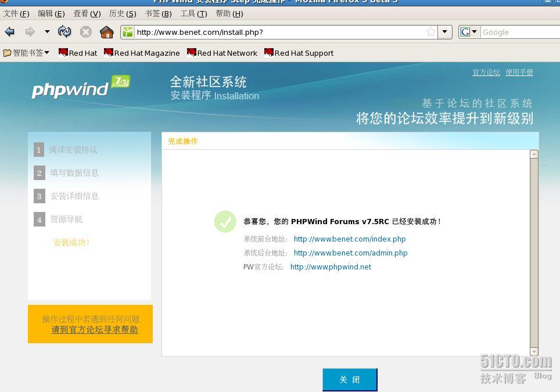Viewport: 560px width, 392px height.
Task: Click the 安装成功! status text
Action: point(71,242)
